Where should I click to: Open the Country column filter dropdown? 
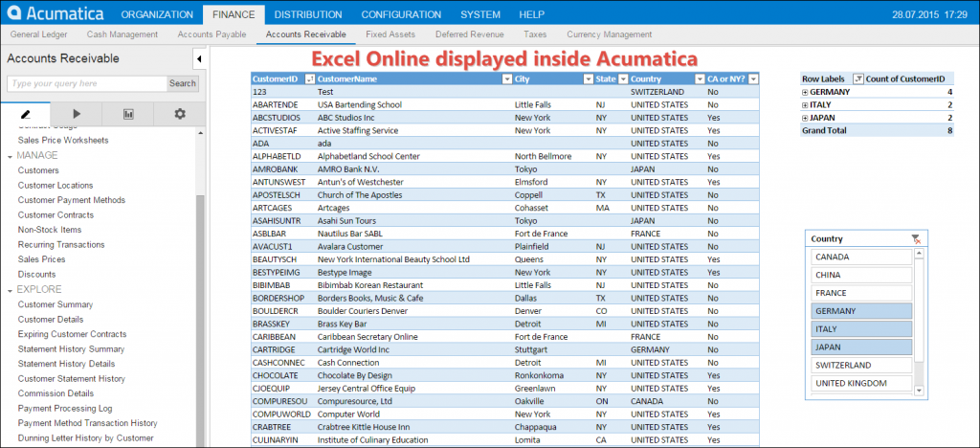point(699,78)
